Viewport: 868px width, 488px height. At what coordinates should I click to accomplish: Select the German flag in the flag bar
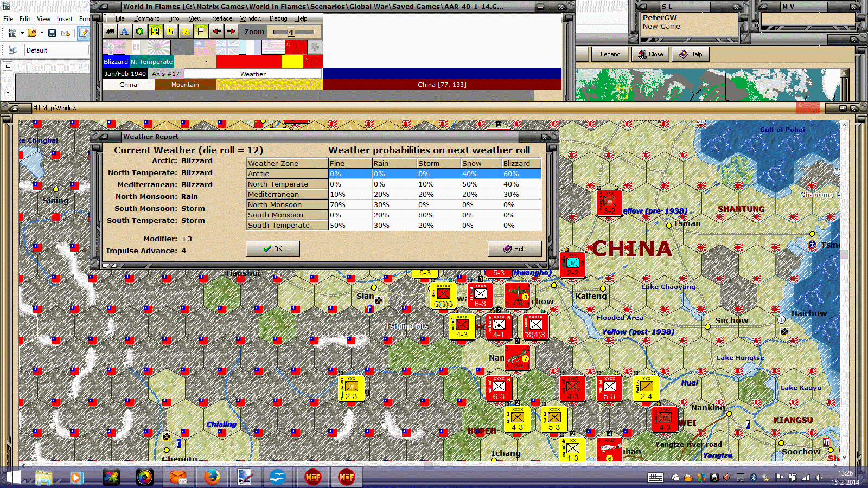pyautogui.click(x=114, y=47)
